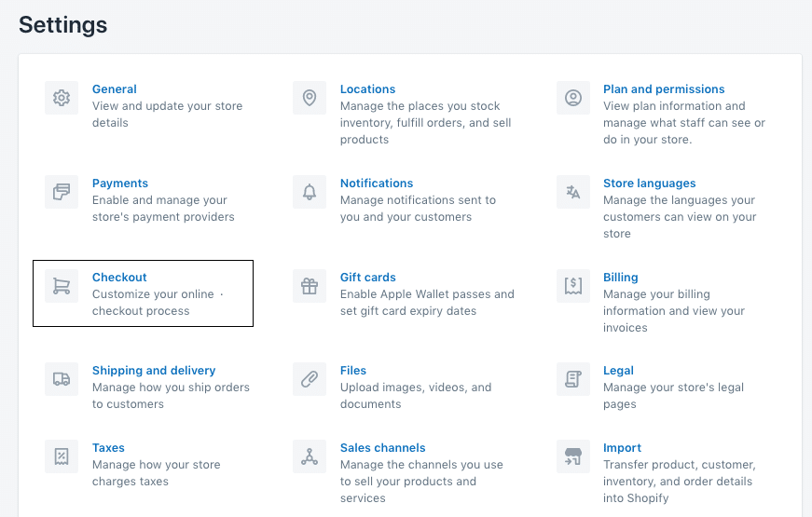The height and width of the screenshot is (517, 812).
Task: Click the Billing invoice icon
Action: coord(572,286)
